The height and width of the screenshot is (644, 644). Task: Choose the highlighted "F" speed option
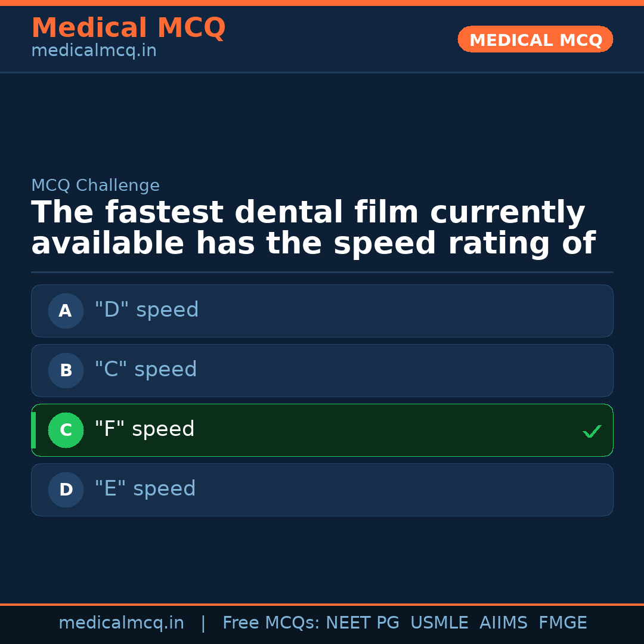pos(322,430)
